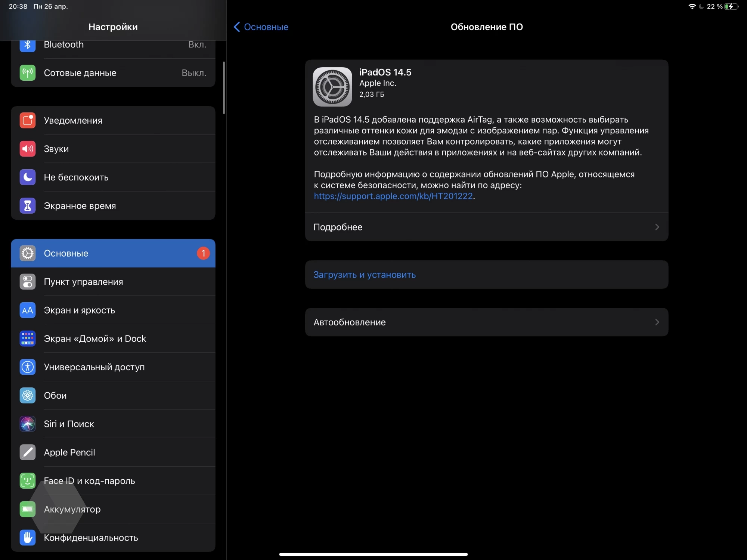Tap the 2,03 ГБ size text

point(372,95)
